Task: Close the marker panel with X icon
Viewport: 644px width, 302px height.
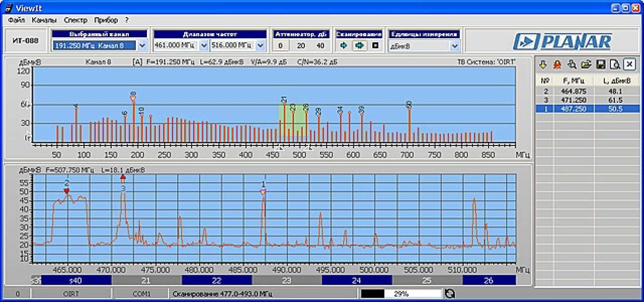Action: pyautogui.click(x=629, y=64)
